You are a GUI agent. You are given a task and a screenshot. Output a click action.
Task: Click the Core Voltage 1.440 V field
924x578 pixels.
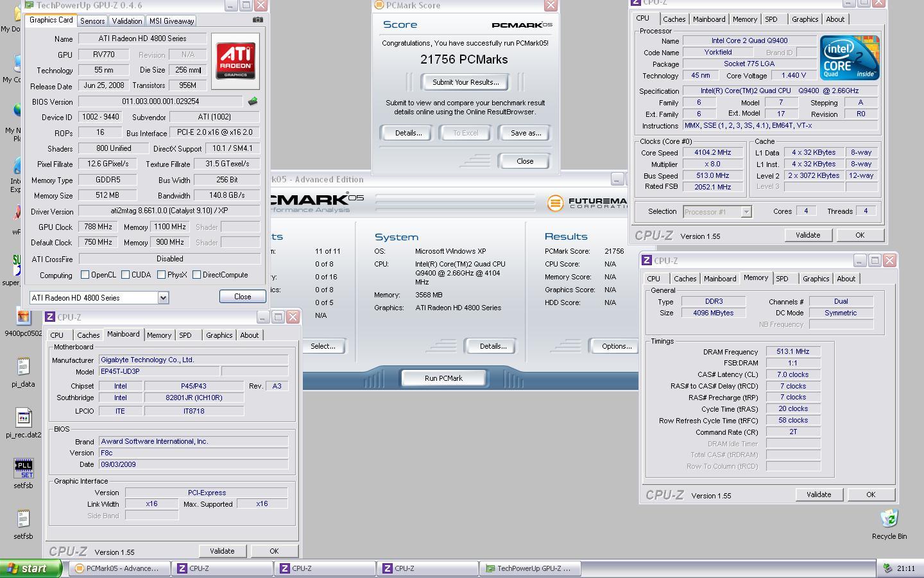coord(793,75)
